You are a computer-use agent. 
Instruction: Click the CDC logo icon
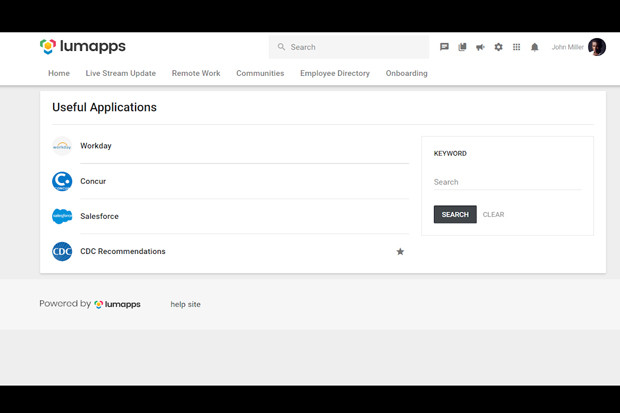coord(62,251)
